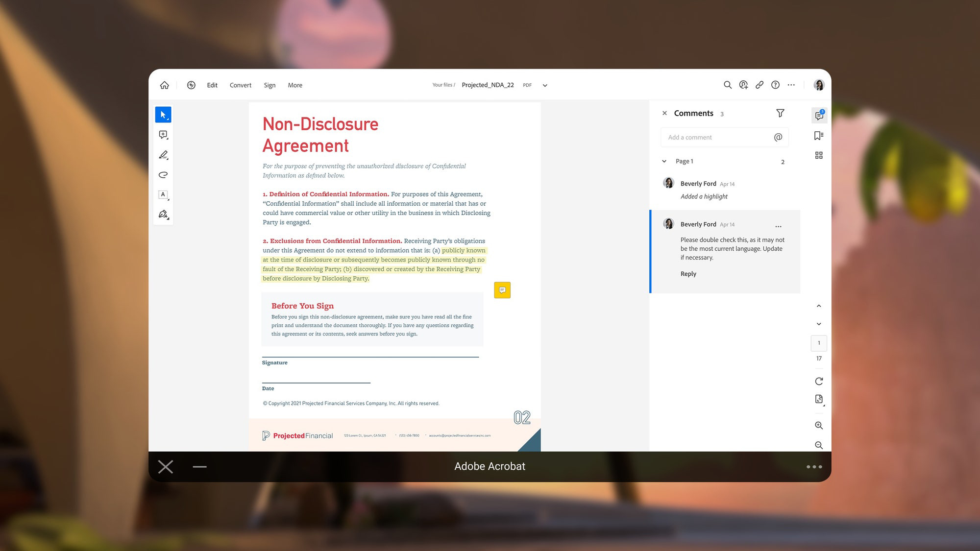
Task: Expand the next page chevron navigation
Action: [x=818, y=324]
